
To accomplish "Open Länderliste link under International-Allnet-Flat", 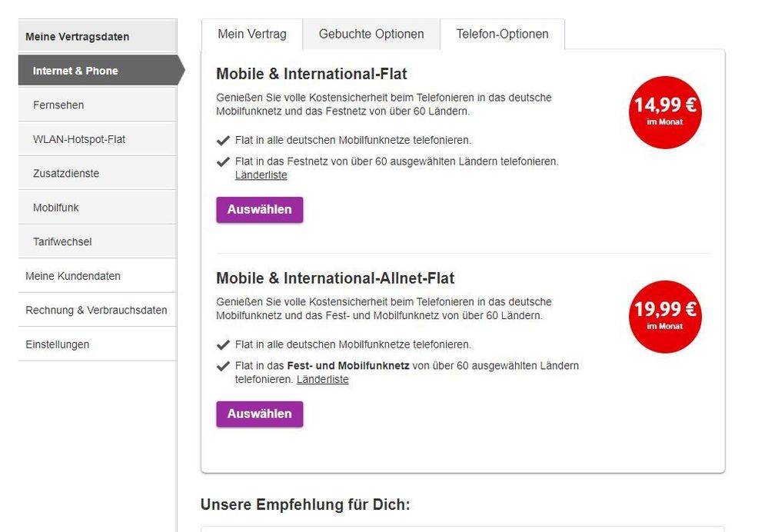I will coord(323,379).
